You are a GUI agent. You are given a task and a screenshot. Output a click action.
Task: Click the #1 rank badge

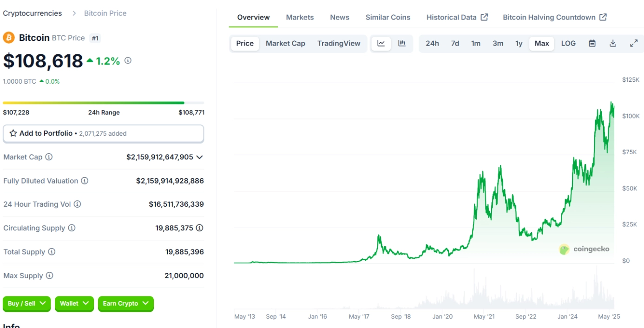[x=95, y=38]
